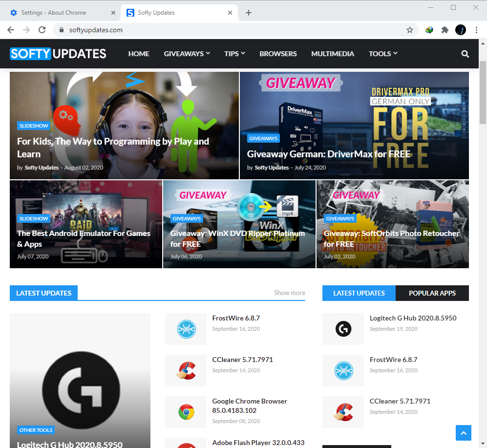Open The Best Android Emulator For Games article
487x448 pixels.
click(x=84, y=238)
